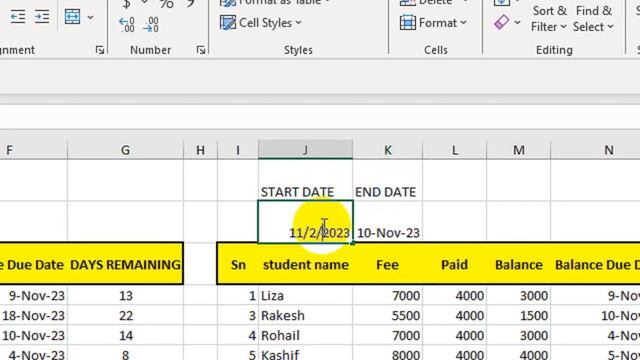This screenshot has width=640, height=360.
Task: Click the 9-Nov-23 cell in column F
Action: pyautogui.click(x=33, y=295)
